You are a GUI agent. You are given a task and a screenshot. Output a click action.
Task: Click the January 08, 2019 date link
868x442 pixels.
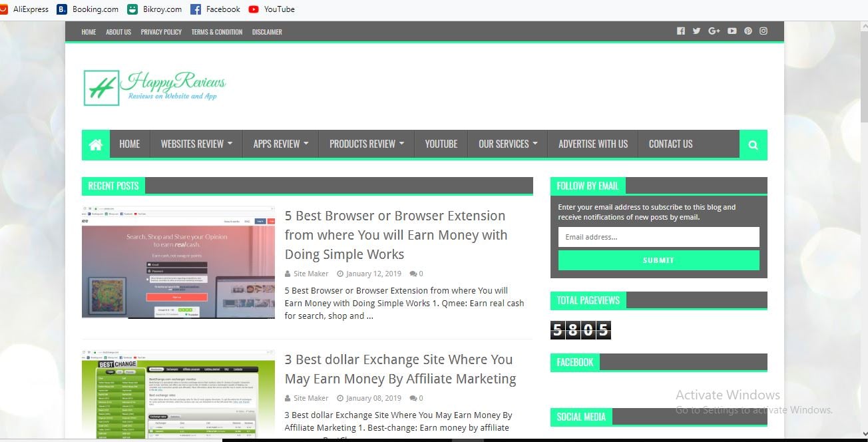pos(373,398)
